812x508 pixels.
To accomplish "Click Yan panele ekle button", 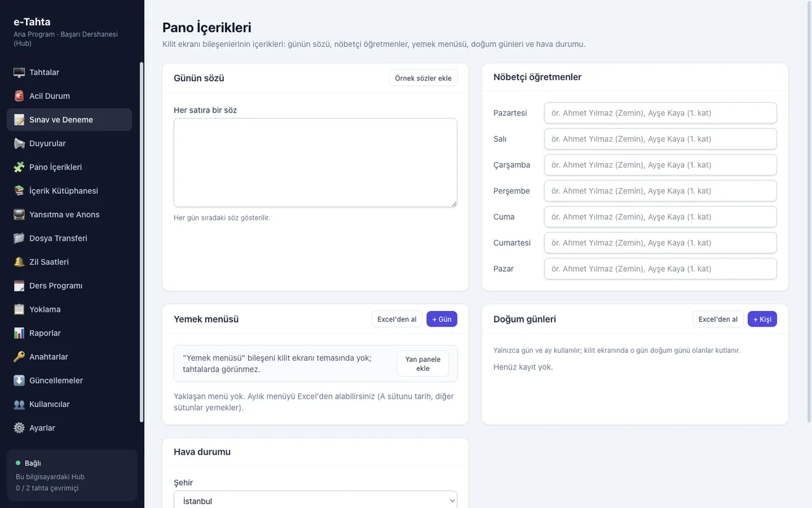I will pos(422,364).
